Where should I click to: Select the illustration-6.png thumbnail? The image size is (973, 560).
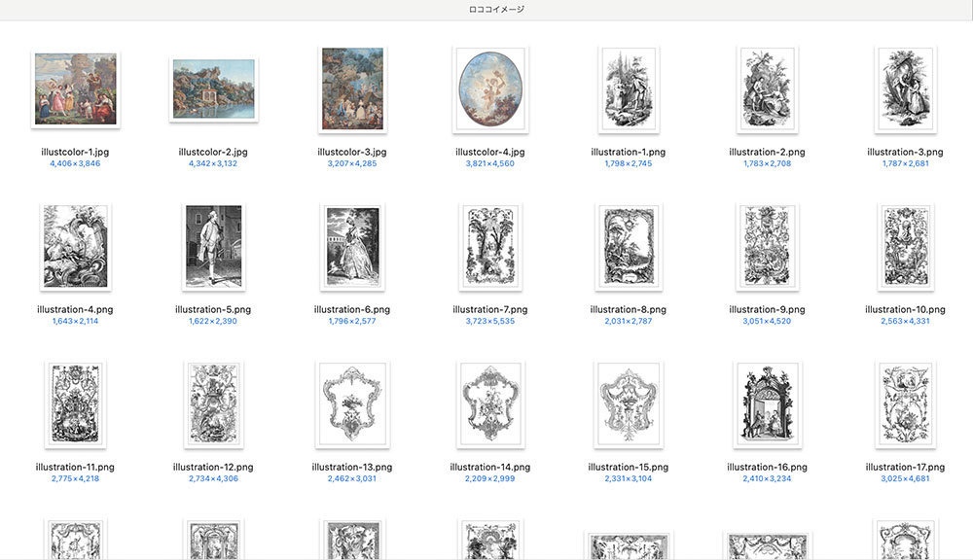pyautogui.click(x=352, y=247)
